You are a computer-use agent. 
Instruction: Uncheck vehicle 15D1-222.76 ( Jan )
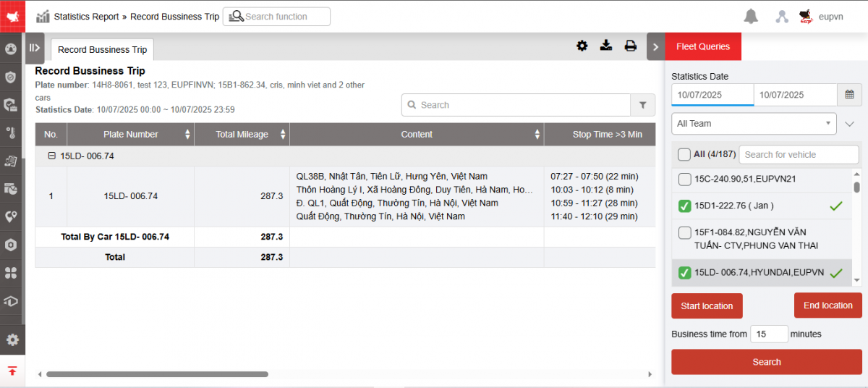pos(684,206)
